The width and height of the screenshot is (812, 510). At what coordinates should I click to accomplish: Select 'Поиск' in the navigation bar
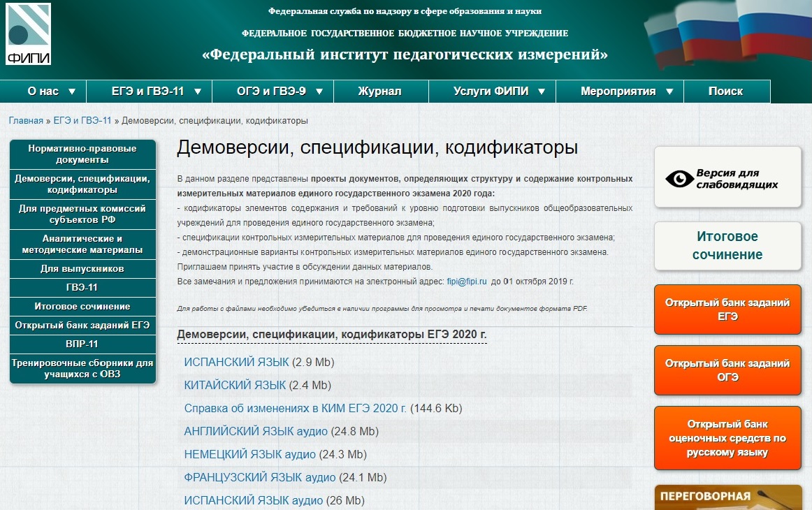[725, 92]
